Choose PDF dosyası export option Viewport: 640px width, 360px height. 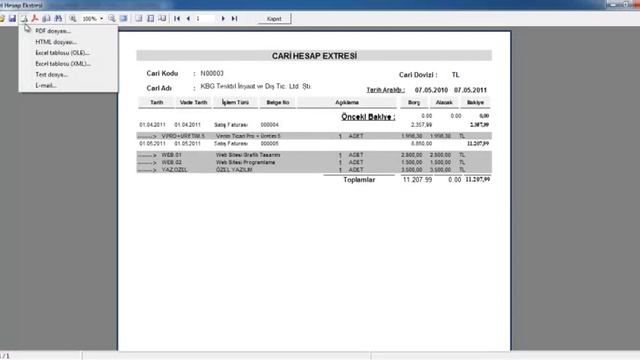point(53,31)
